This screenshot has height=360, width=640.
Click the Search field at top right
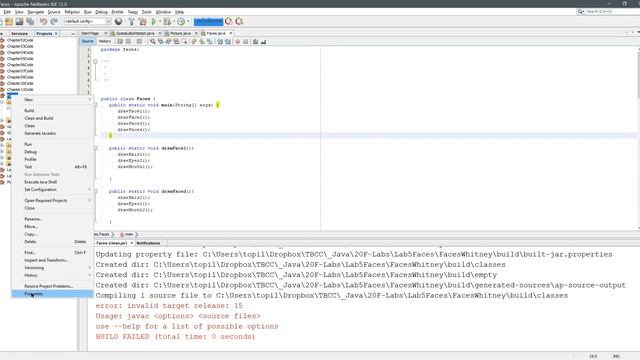click(x=608, y=11)
